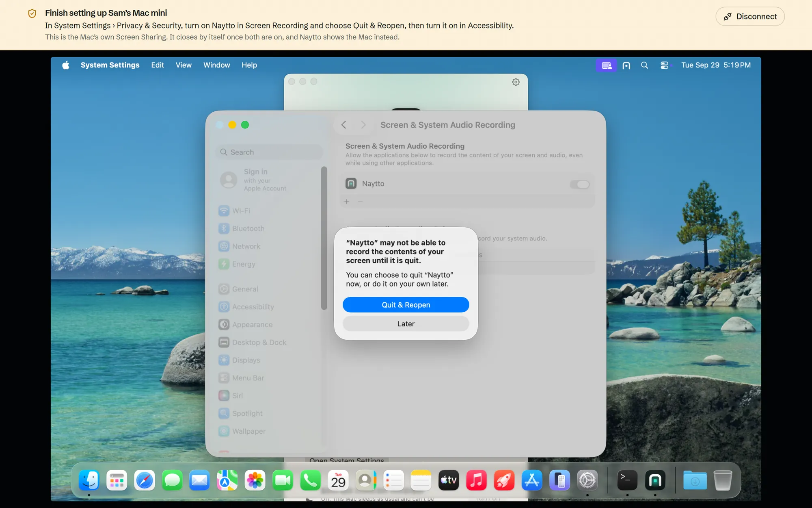Image resolution: width=812 pixels, height=508 pixels.
Task: Go back in System Settings navigation
Action: tap(344, 125)
